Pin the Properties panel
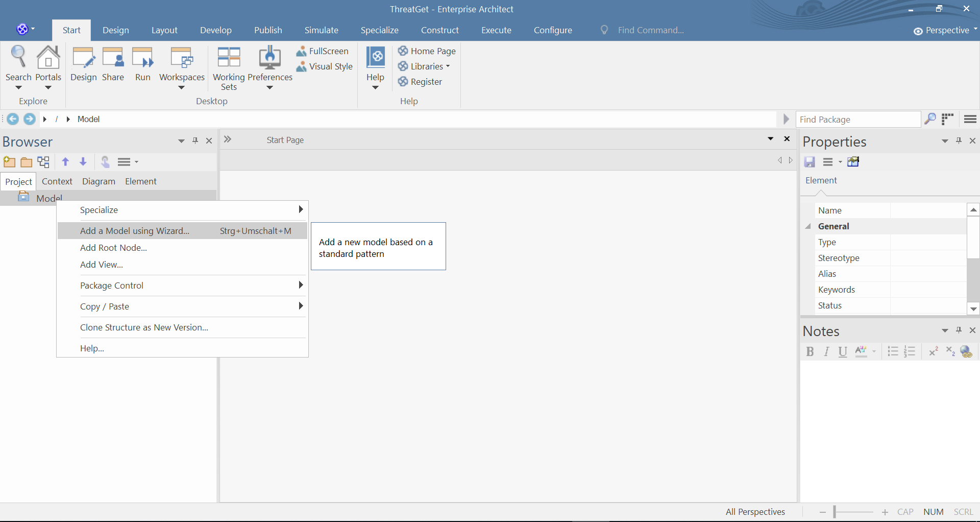The height and width of the screenshot is (522, 980). point(959,141)
